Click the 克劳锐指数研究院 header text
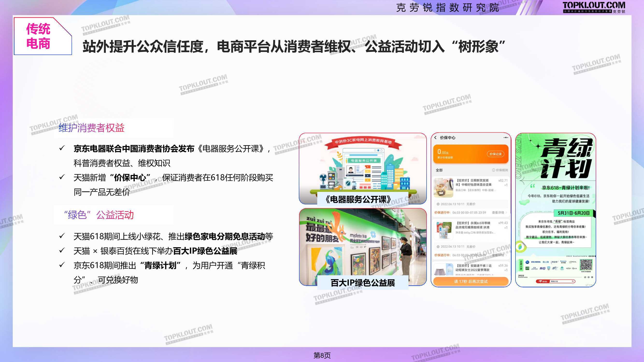 coord(448,7)
